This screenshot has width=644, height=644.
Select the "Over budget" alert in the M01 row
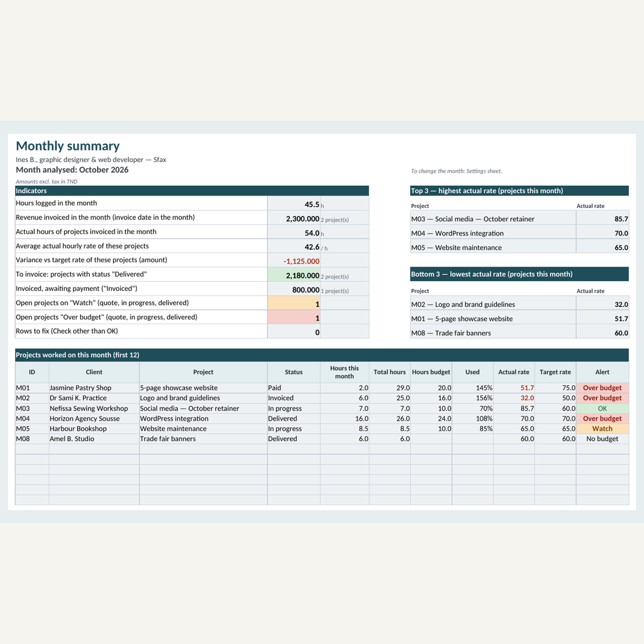602,388
